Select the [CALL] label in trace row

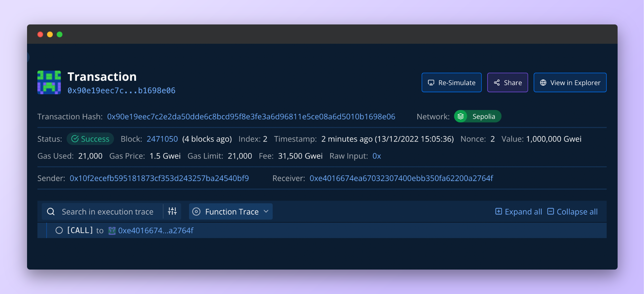point(80,230)
